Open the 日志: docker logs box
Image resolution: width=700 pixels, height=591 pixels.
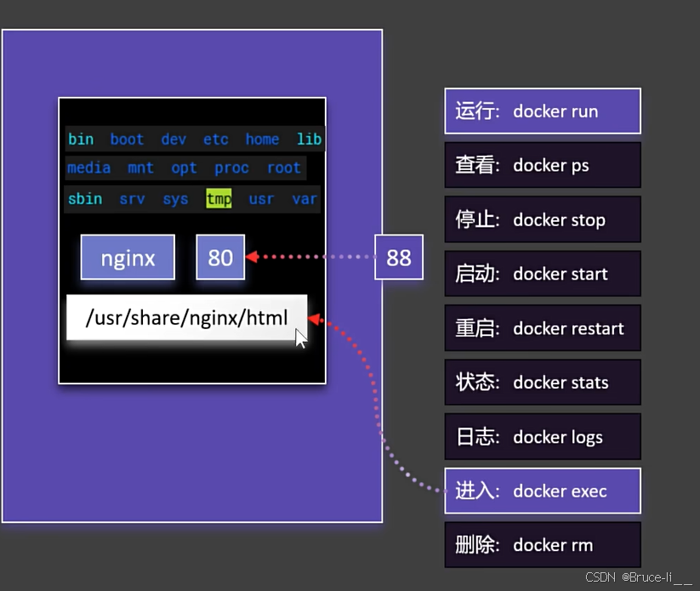pyautogui.click(x=542, y=437)
